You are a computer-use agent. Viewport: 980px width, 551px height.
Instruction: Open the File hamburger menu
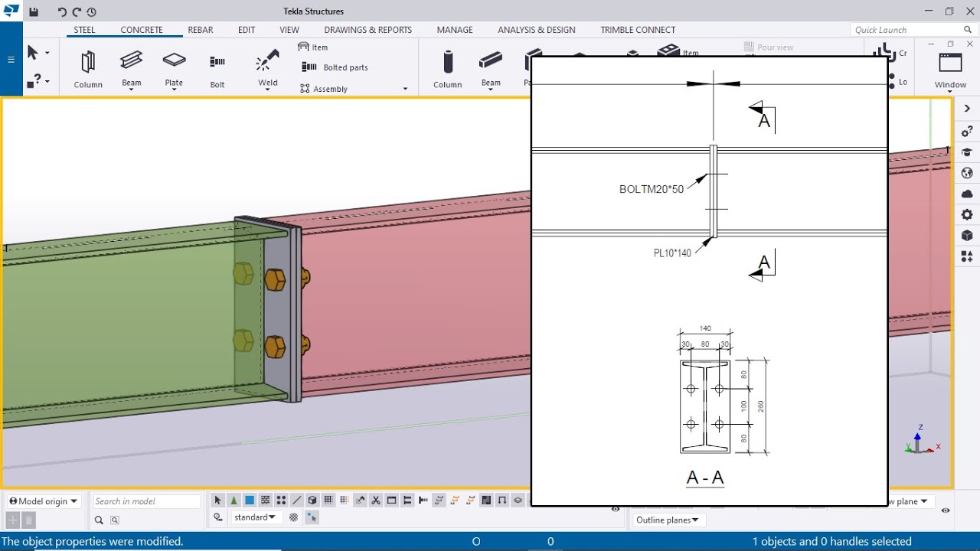pyautogui.click(x=11, y=59)
